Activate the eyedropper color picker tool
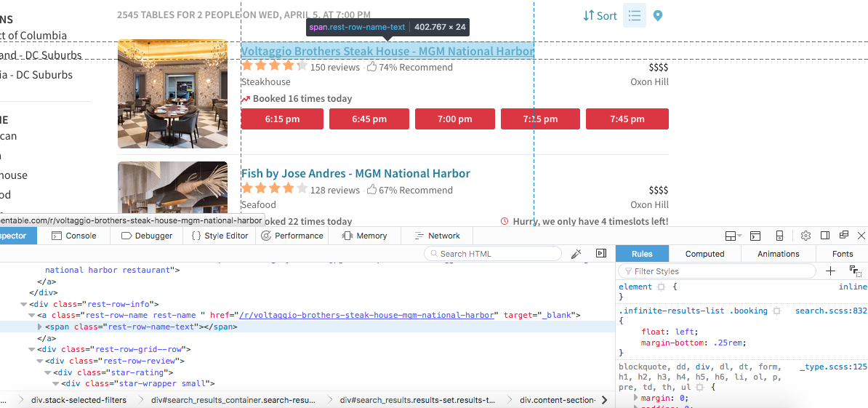The width and height of the screenshot is (868, 408). [x=576, y=254]
